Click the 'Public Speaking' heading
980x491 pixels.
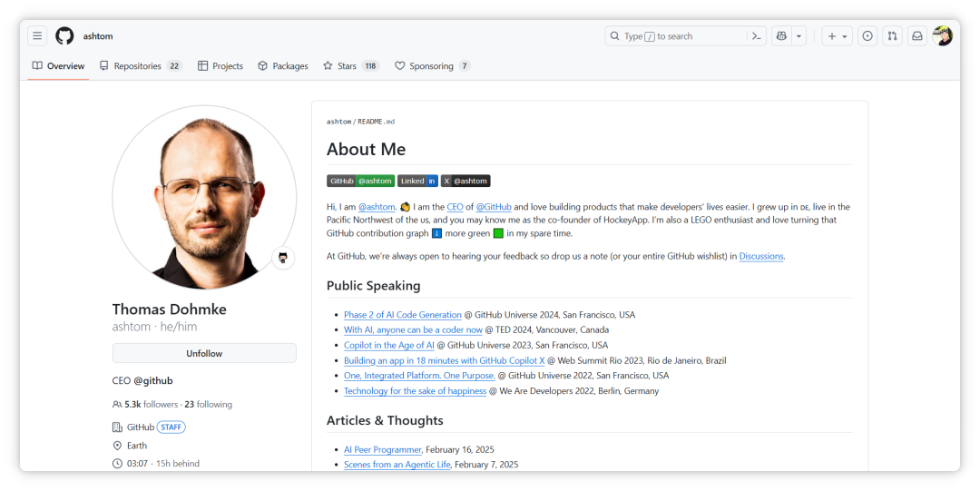[x=373, y=286]
